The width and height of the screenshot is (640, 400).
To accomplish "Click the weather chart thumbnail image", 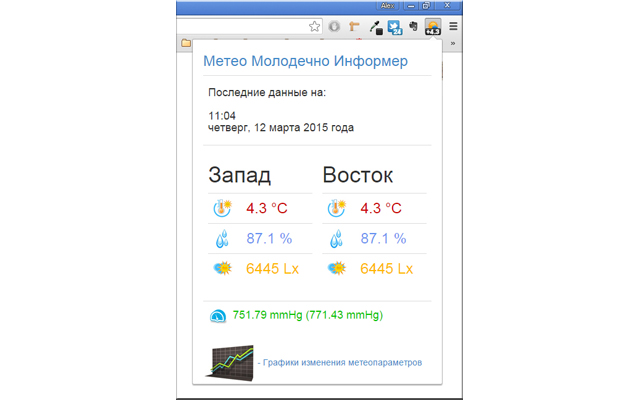I will [x=230, y=362].
